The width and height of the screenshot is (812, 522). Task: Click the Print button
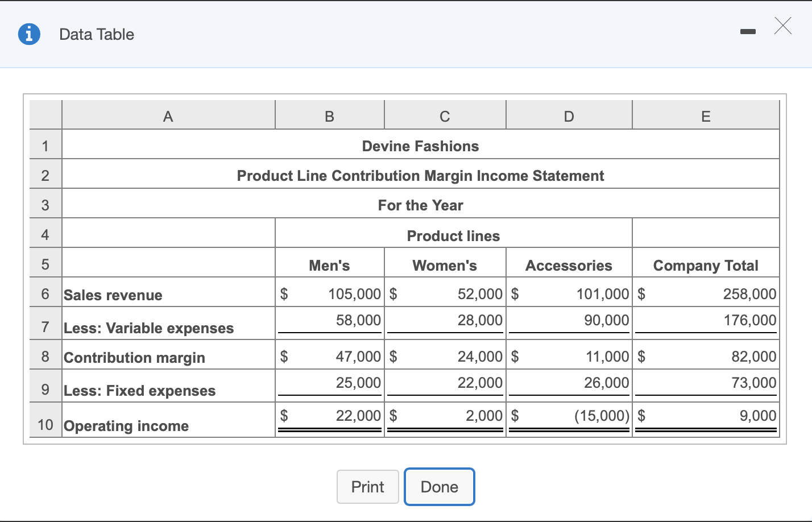pos(367,487)
